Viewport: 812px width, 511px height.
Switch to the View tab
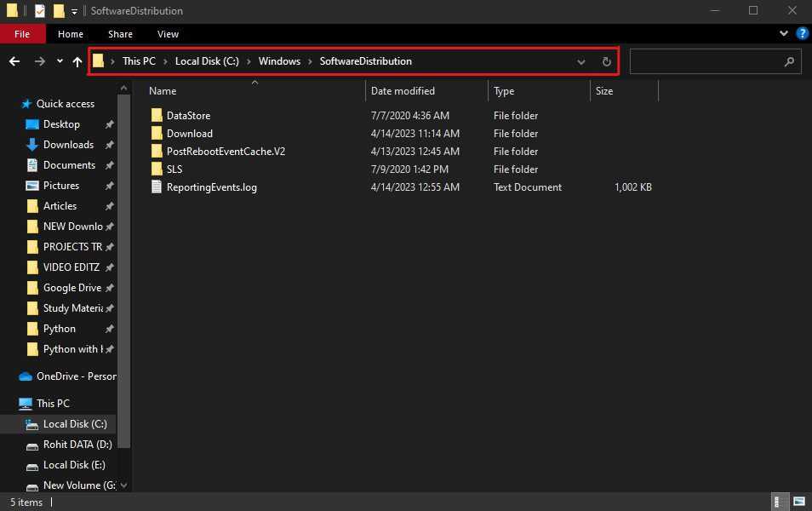coord(168,34)
